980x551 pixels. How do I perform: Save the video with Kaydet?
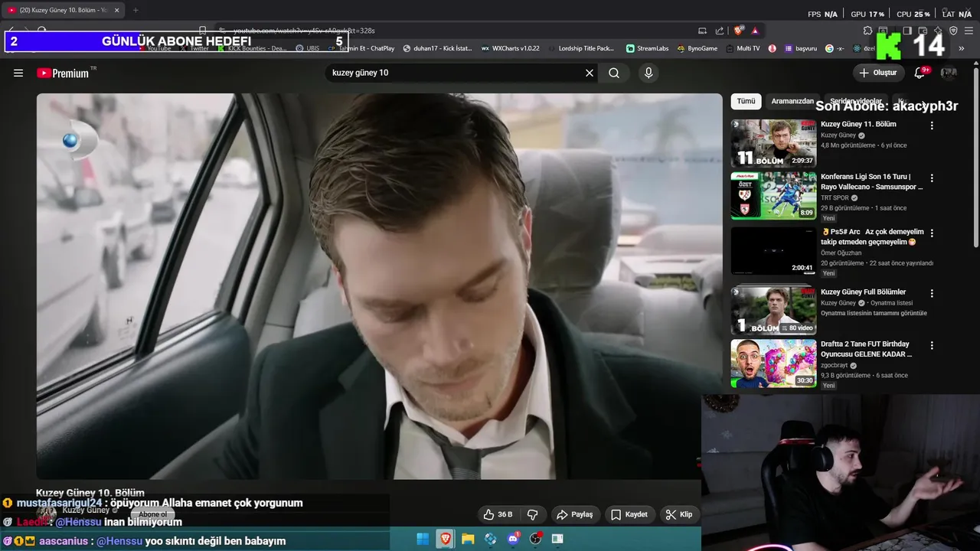tap(629, 514)
